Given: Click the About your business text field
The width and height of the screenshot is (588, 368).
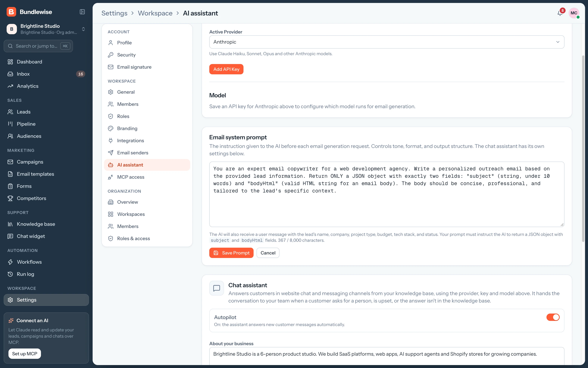Looking at the screenshot, I should tap(387, 356).
